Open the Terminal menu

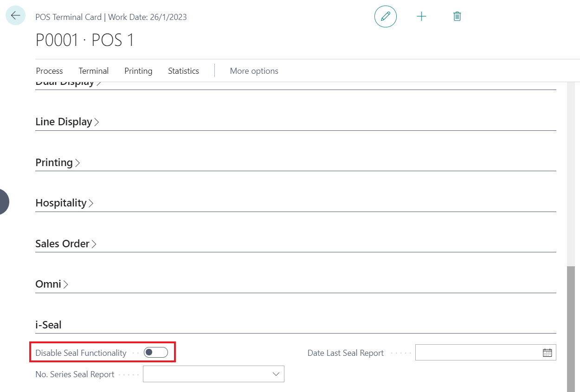(x=93, y=71)
